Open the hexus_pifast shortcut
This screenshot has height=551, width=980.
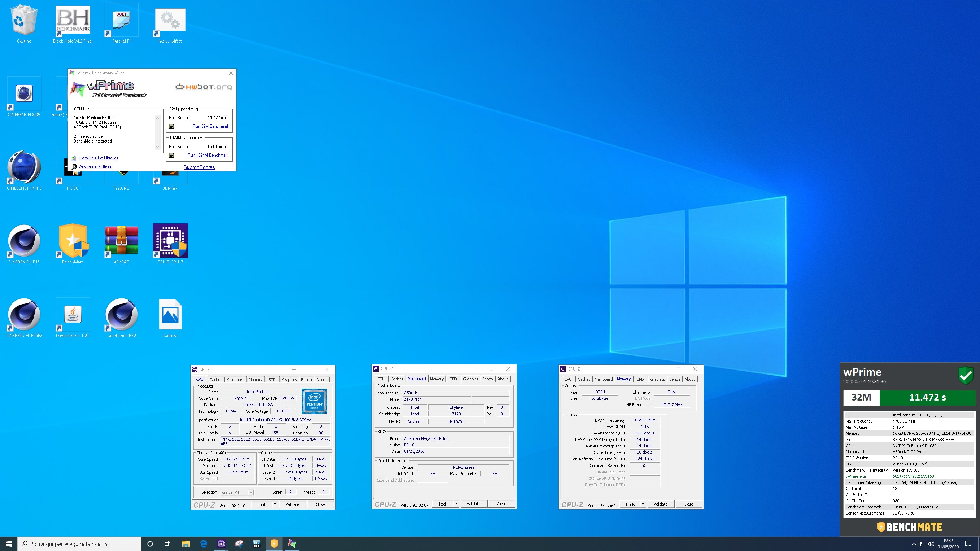pyautogui.click(x=170, y=23)
